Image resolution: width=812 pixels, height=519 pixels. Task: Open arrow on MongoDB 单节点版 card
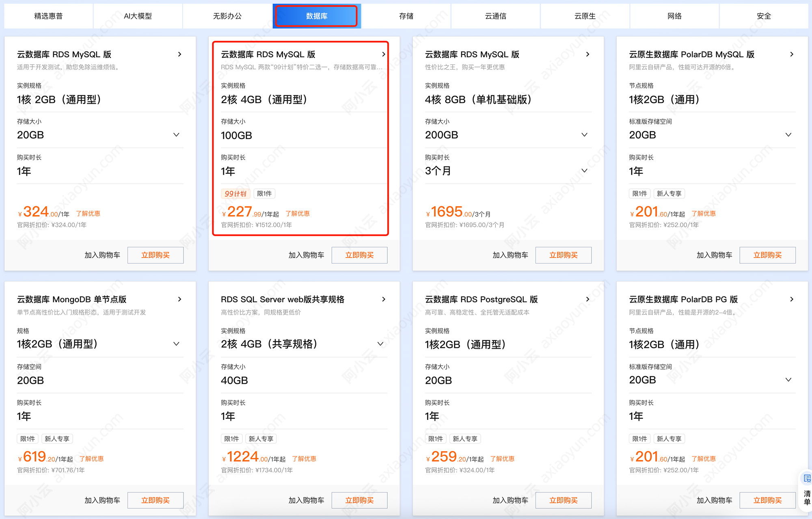[x=179, y=299]
